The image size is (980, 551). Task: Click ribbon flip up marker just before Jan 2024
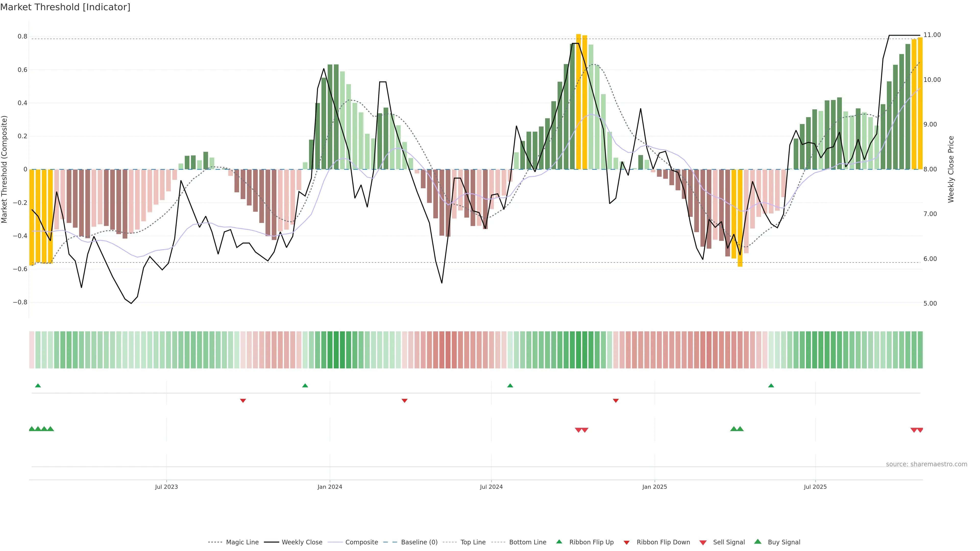305,386
